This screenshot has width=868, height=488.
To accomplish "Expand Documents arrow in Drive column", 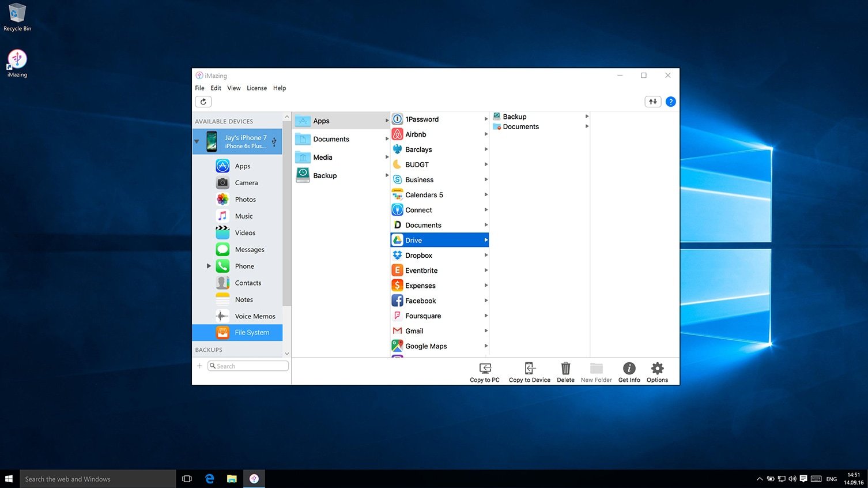I will (587, 126).
